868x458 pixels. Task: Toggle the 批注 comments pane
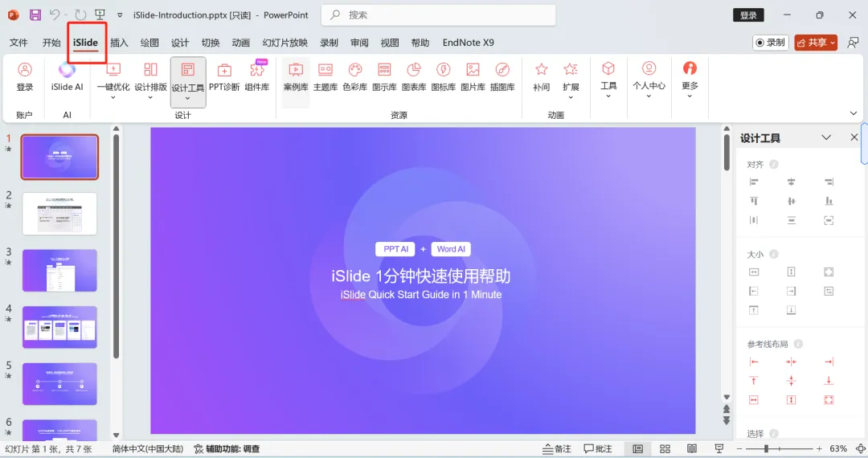coord(598,448)
